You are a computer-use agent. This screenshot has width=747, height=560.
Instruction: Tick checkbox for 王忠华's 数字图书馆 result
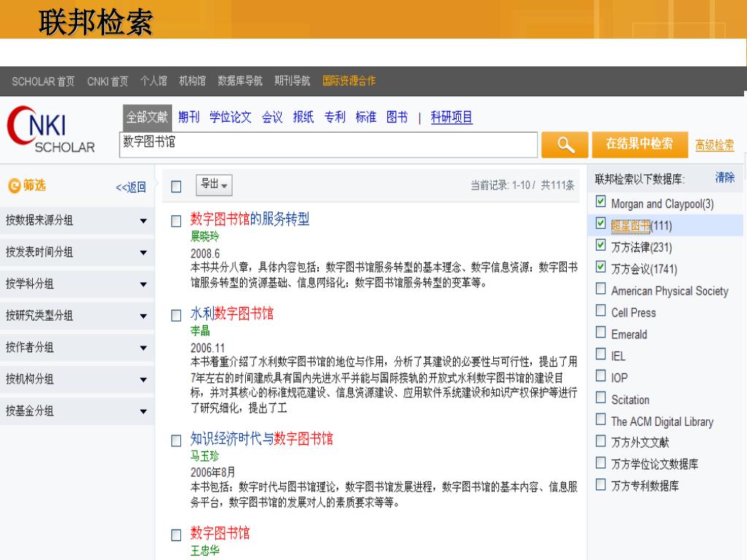tap(177, 534)
